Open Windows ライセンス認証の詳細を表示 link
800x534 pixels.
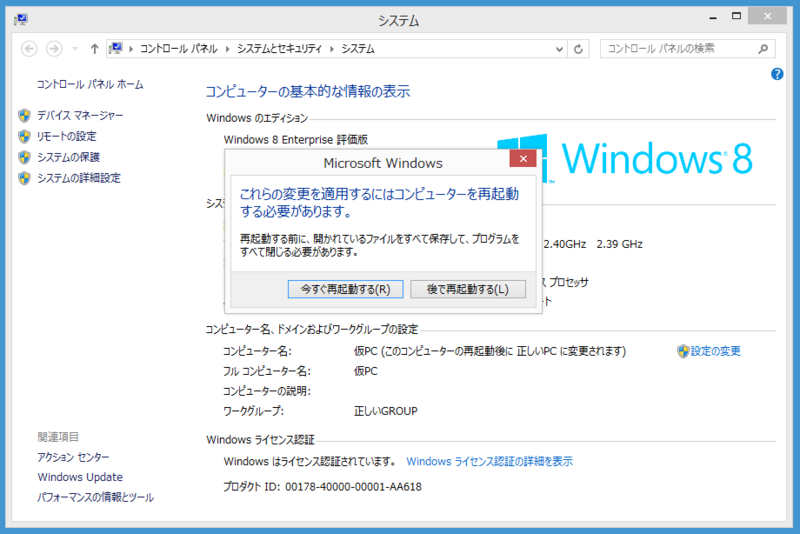tap(489, 462)
